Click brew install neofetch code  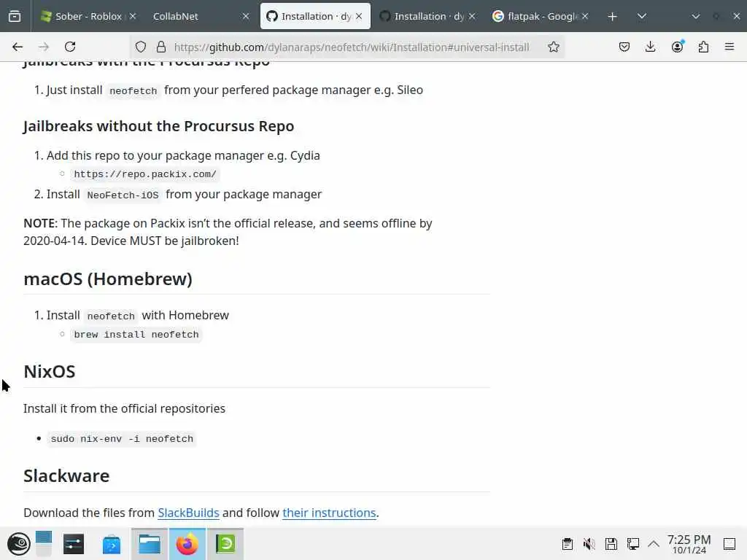coord(136,334)
